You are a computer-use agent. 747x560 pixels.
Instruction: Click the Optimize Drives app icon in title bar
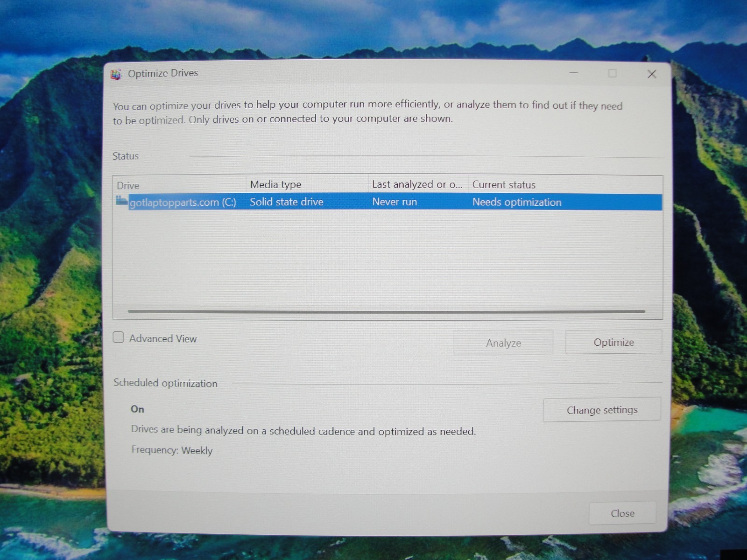(x=116, y=74)
